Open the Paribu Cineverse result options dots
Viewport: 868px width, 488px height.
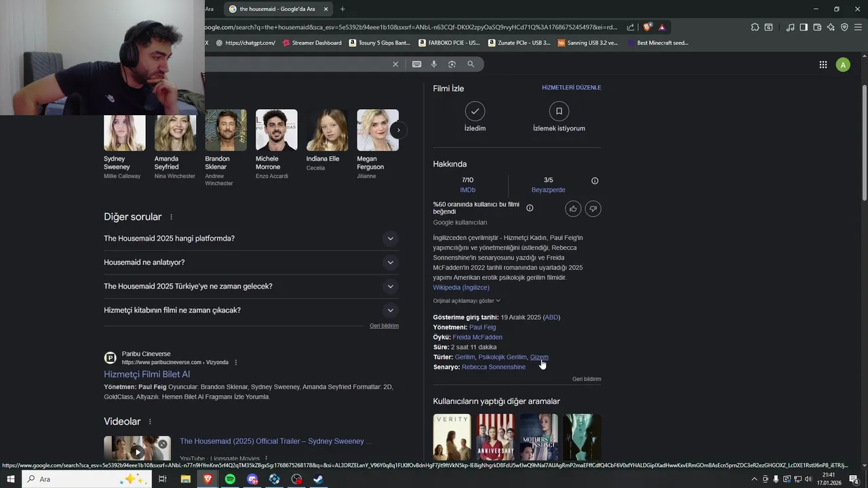(x=236, y=363)
